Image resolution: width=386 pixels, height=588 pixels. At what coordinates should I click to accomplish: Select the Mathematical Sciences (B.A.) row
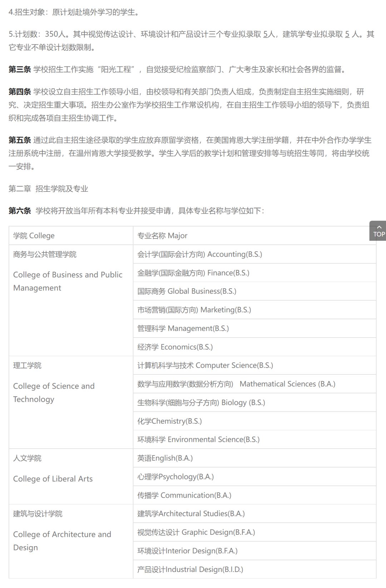(x=254, y=384)
